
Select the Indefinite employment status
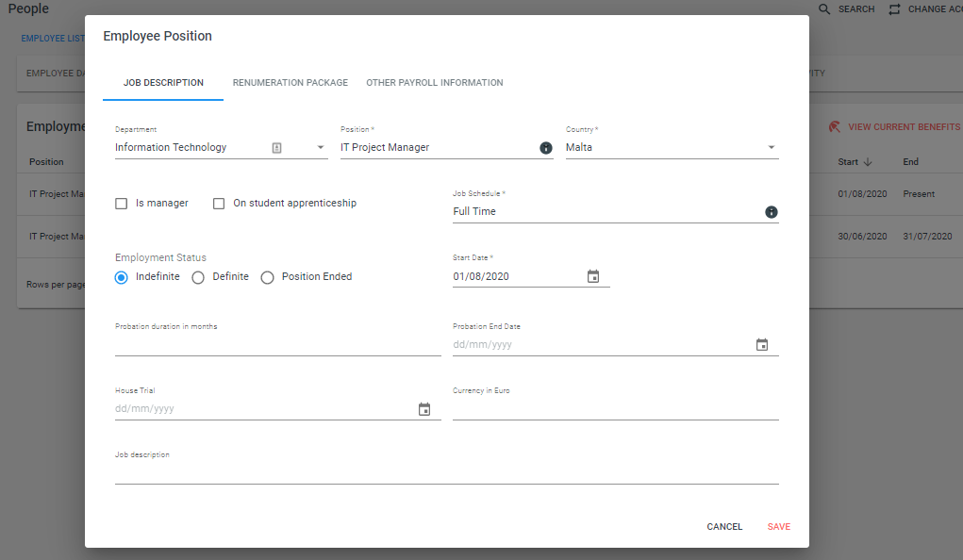(122, 277)
